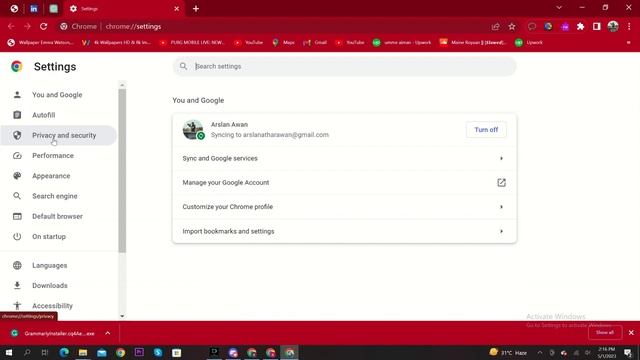The width and height of the screenshot is (640, 360).
Task: Open the Gmail bookmark
Action: point(315,42)
